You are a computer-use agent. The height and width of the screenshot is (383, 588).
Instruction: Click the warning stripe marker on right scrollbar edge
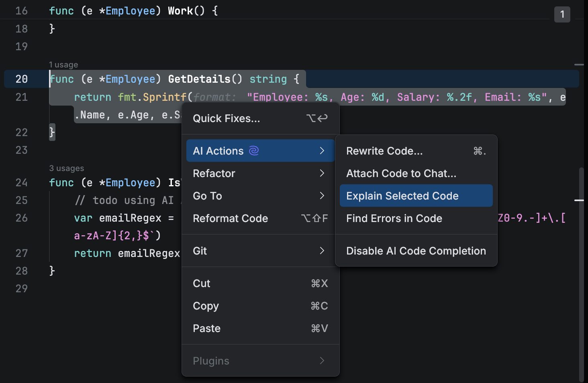pyautogui.click(x=579, y=200)
